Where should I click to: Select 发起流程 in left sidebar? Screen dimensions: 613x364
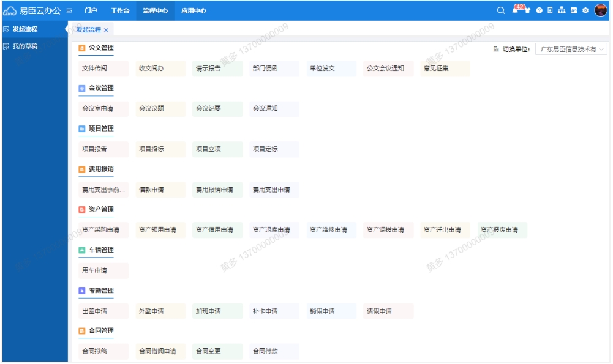tap(34, 29)
